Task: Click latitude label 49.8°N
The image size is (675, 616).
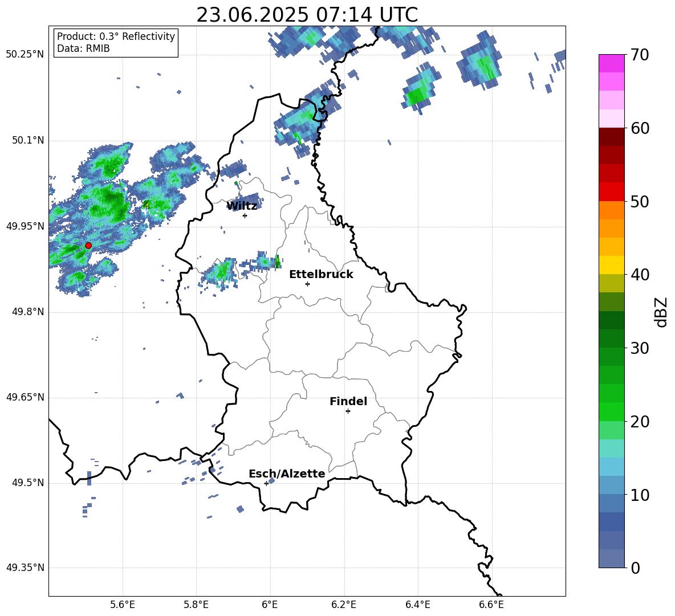Action: [x=28, y=312]
